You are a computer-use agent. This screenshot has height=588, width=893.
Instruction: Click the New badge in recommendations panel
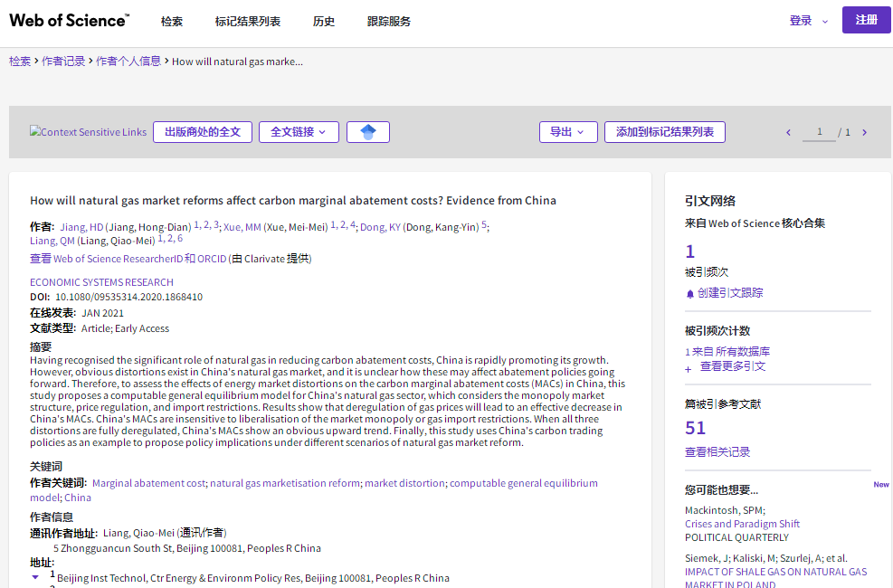(x=880, y=484)
